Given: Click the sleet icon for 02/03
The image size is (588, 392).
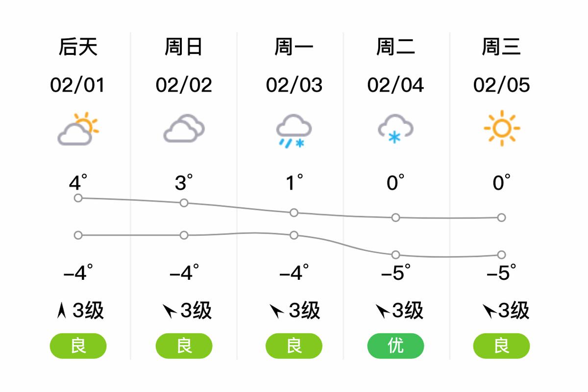Looking at the screenshot, I should [x=294, y=130].
